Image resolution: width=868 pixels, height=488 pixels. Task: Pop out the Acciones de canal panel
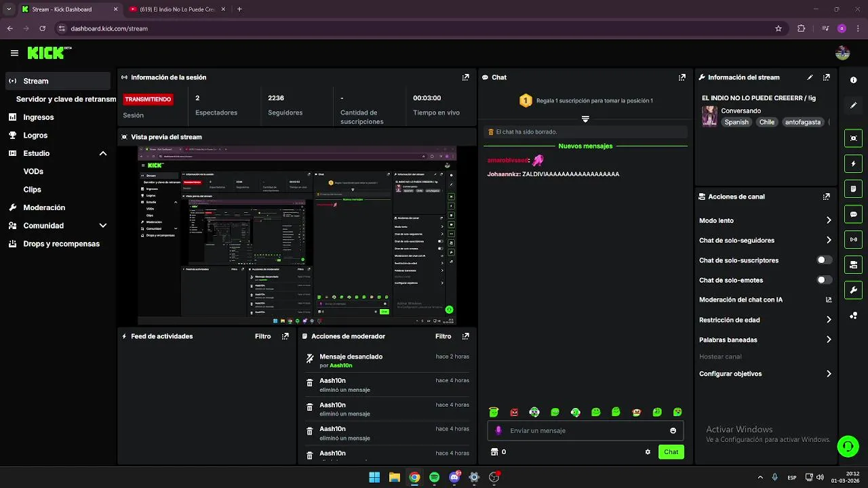point(826,197)
